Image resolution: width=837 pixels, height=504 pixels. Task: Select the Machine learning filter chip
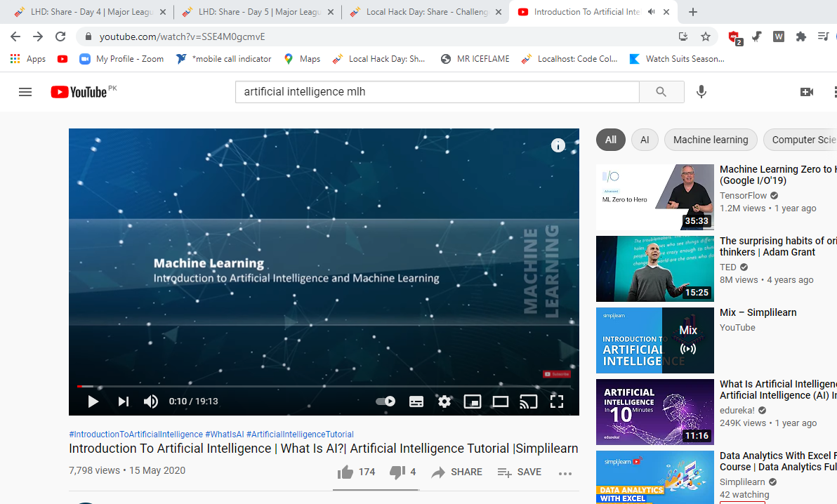pos(711,140)
